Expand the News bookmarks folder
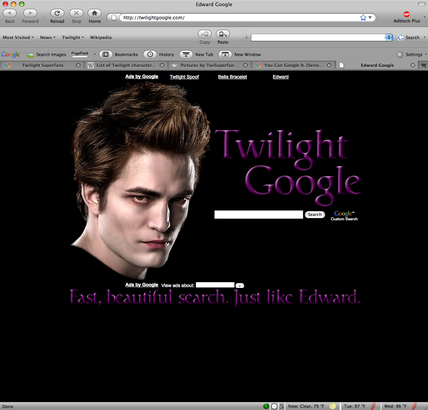 pyautogui.click(x=48, y=37)
